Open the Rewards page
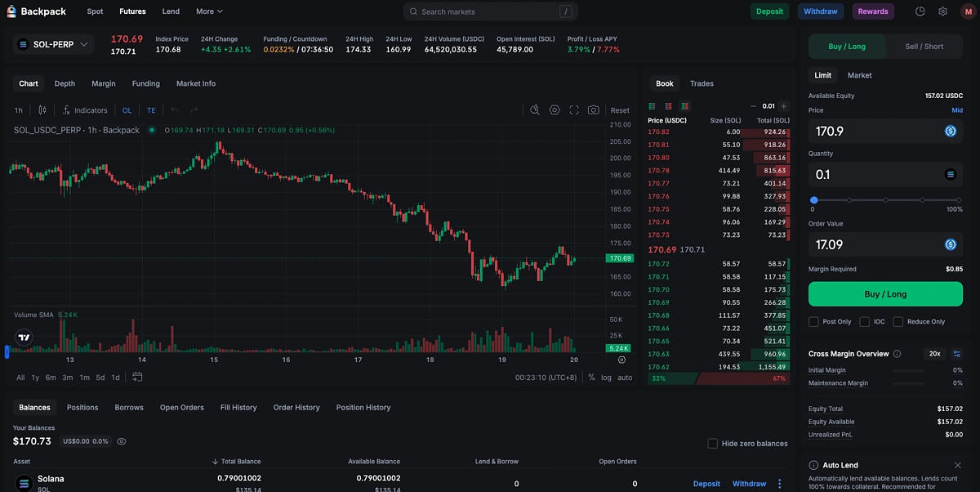The width and height of the screenshot is (980, 492). [x=873, y=11]
